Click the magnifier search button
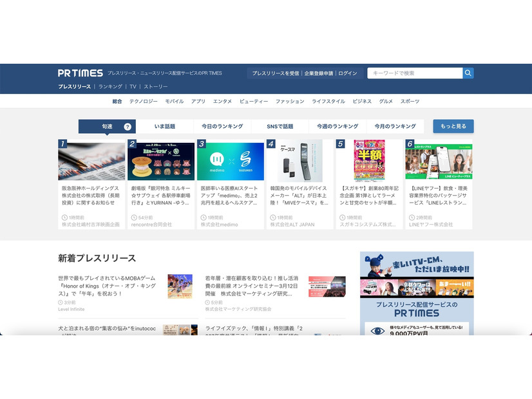Screen dimensions: 532x399 click(x=468, y=73)
